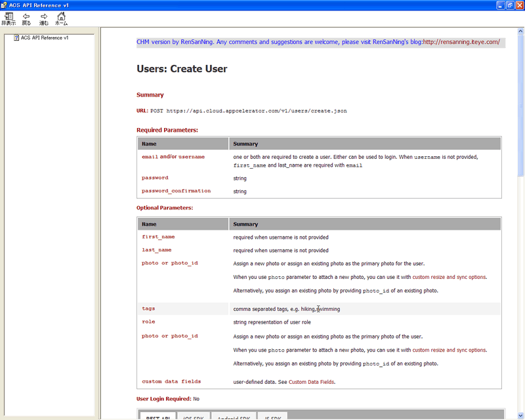Follow the Custom Data Fields link
The image size is (525, 420).
pos(311,382)
